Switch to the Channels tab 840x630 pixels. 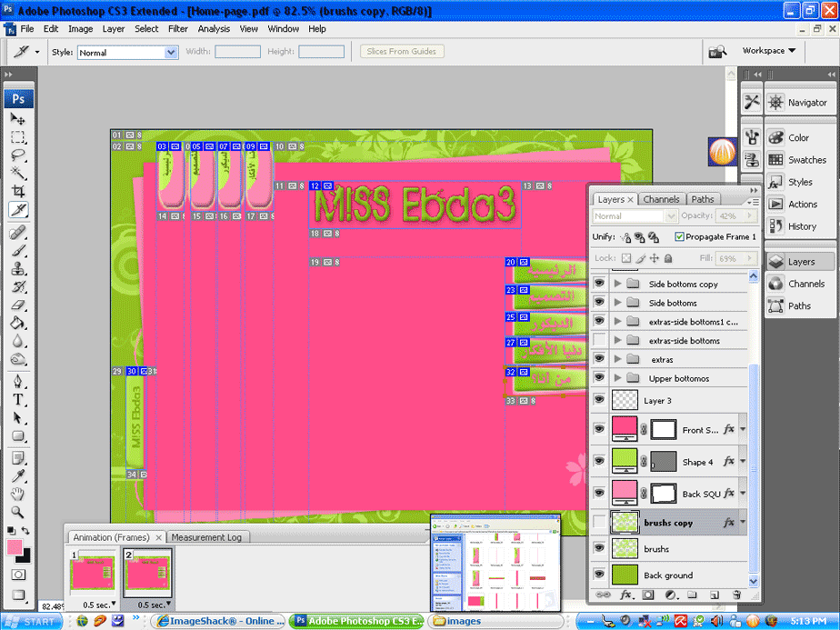click(661, 199)
